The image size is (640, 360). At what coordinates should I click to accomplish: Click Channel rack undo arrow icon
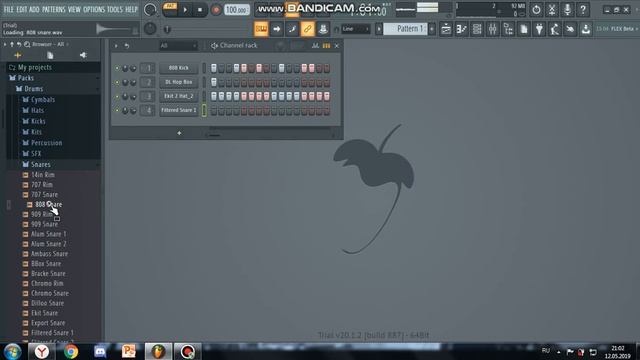click(x=127, y=46)
